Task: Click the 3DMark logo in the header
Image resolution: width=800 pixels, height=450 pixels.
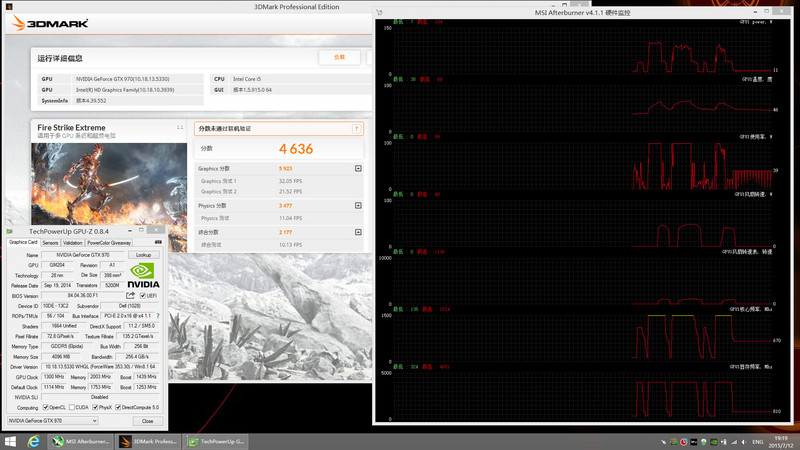Action: click(x=49, y=23)
